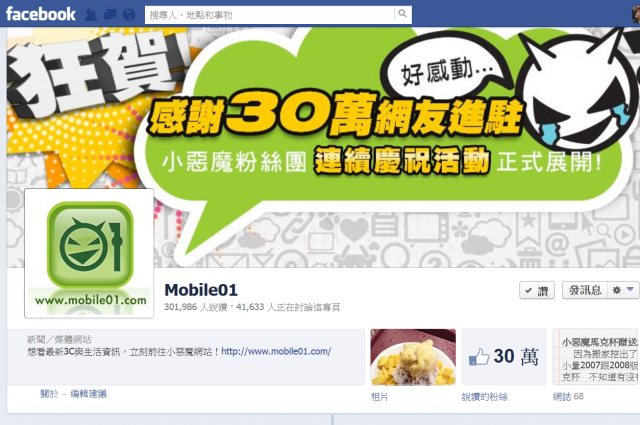Open the friend requests icon

(x=91, y=15)
